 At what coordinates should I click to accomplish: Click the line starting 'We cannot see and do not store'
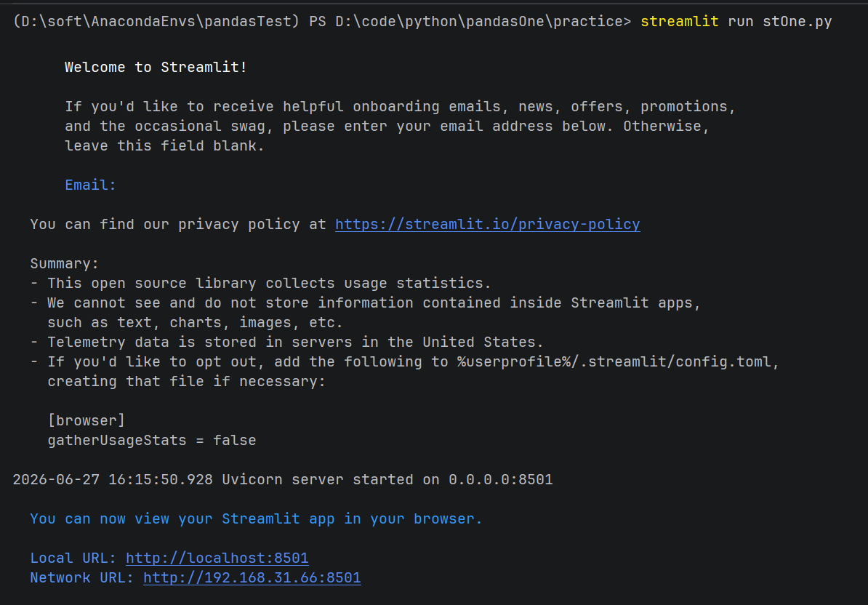(x=366, y=302)
